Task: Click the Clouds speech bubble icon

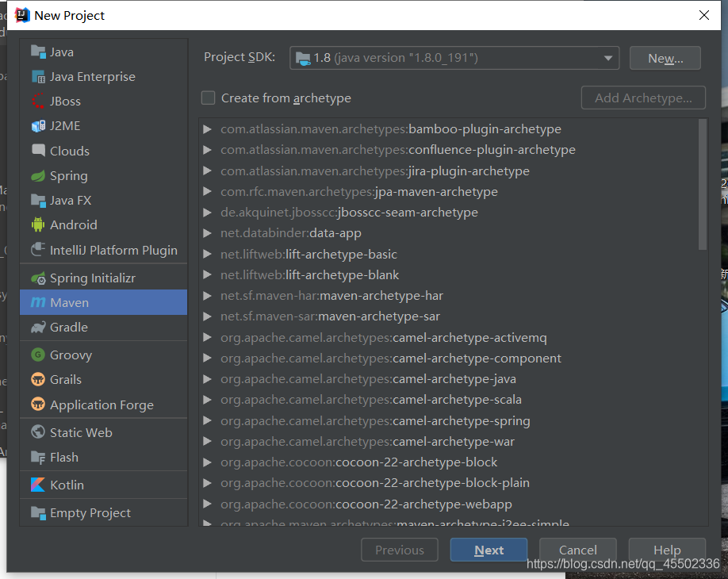Action: [38, 151]
